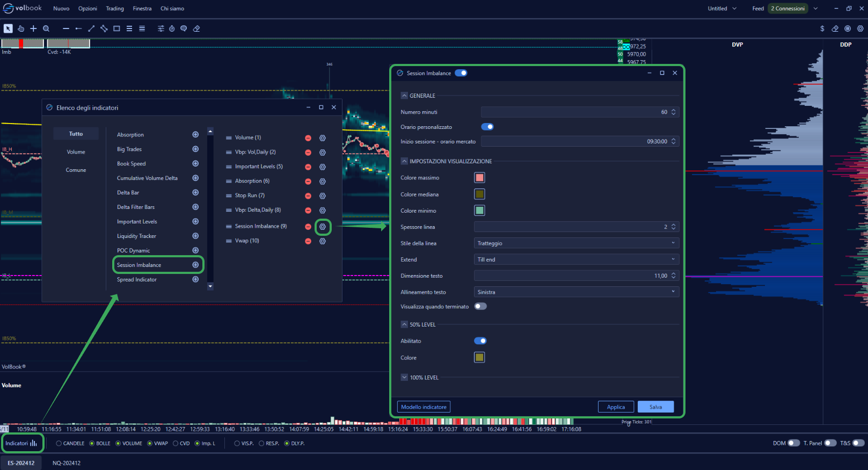Select the horizontal line drawing tool
This screenshot has width=868, height=470.
[66, 28]
